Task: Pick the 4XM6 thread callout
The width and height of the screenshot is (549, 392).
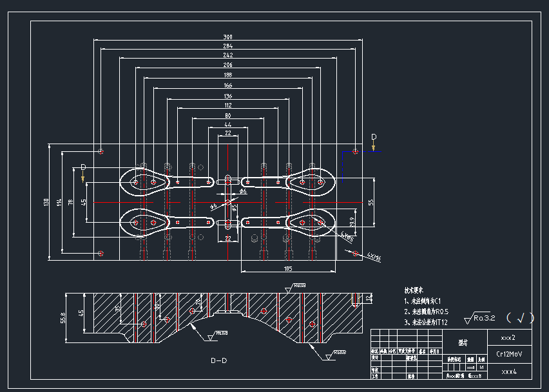Action: point(374,257)
